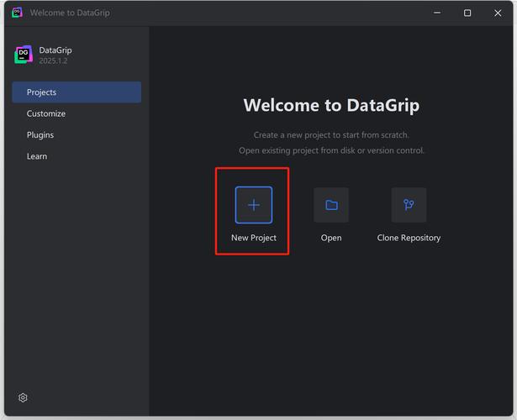Image resolution: width=517 pixels, height=420 pixels.
Task: Click the Open folder icon
Action: point(331,205)
